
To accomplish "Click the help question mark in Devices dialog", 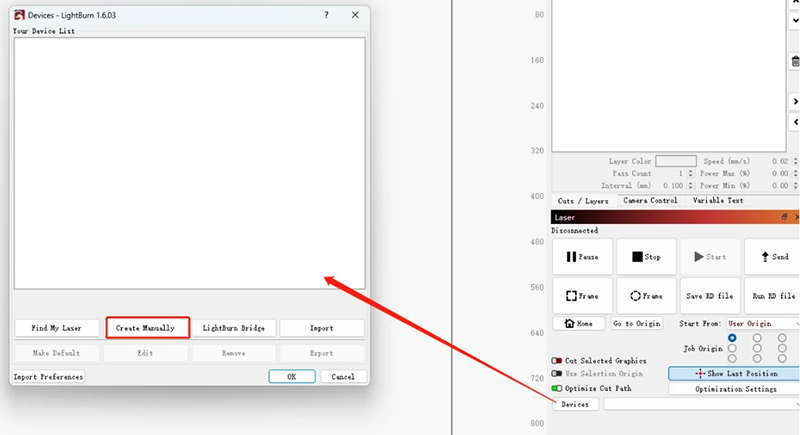I will 326,15.
